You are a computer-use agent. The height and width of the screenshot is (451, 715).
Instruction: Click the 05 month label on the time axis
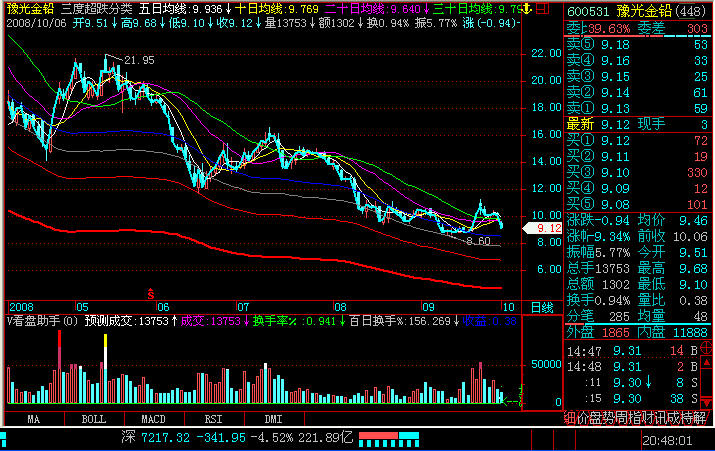click(82, 307)
